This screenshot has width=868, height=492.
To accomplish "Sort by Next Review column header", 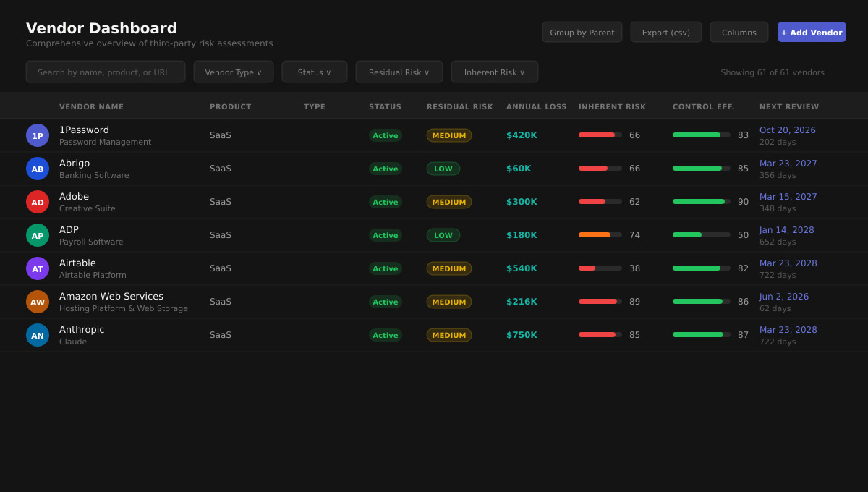I will tap(789, 106).
